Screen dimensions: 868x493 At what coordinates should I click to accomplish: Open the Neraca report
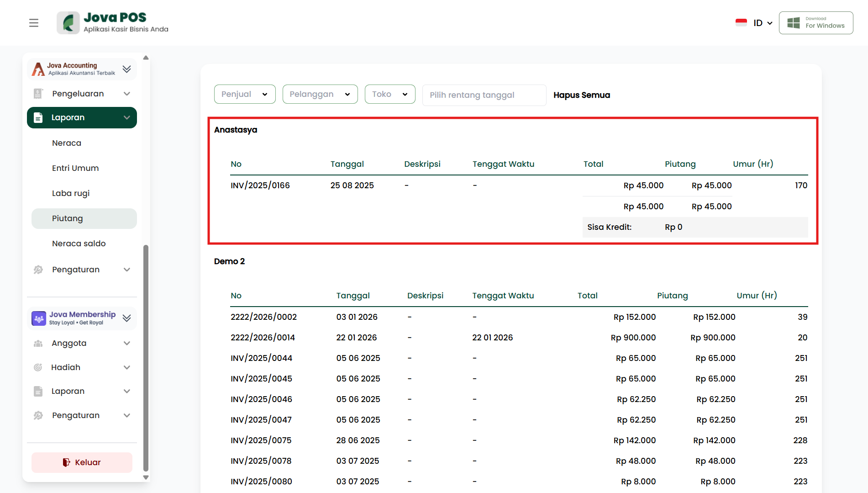tap(67, 143)
